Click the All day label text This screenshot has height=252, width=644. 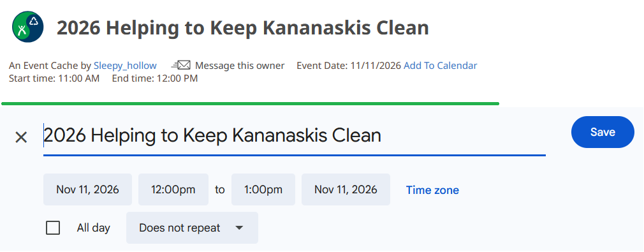(x=93, y=228)
